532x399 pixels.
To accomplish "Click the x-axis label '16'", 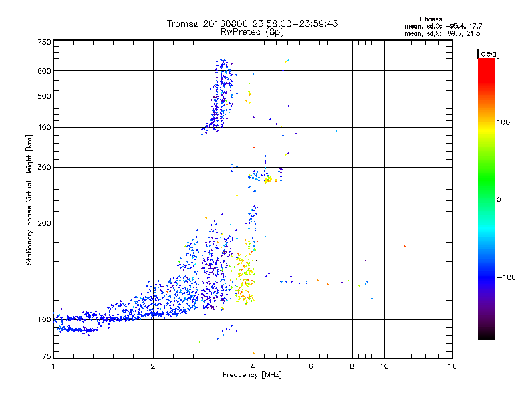I will point(452,366).
